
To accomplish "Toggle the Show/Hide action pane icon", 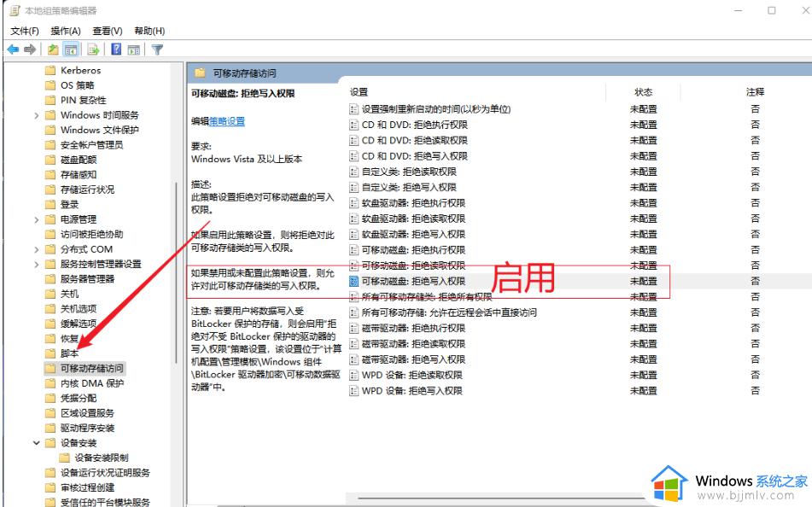I will click(133, 50).
